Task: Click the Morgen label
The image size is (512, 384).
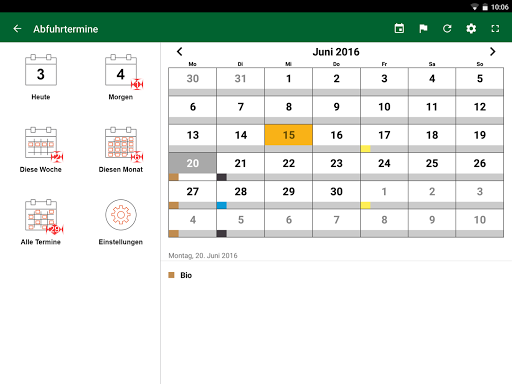Action: pos(121,97)
